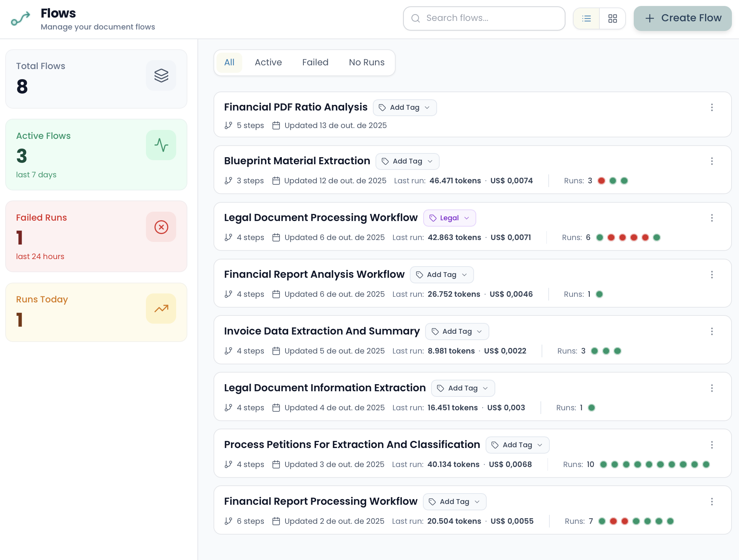Image resolution: width=739 pixels, height=560 pixels.
Task: Open options menu for Financial PDF Ratio Analysis
Action: (x=712, y=108)
